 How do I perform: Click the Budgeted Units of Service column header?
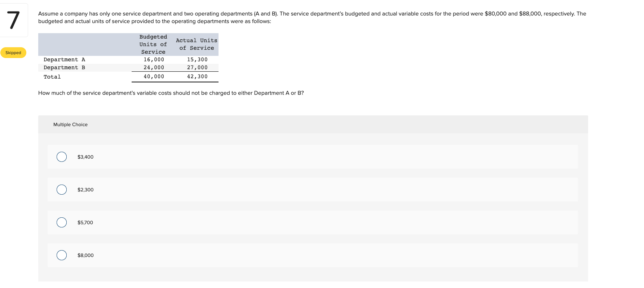[153, 44]
